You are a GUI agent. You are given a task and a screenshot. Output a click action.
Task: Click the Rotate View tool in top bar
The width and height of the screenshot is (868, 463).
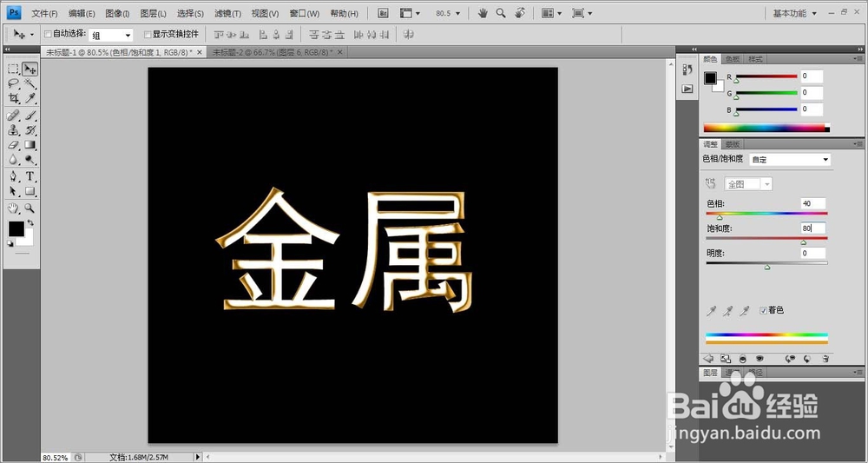coord(519,13)
